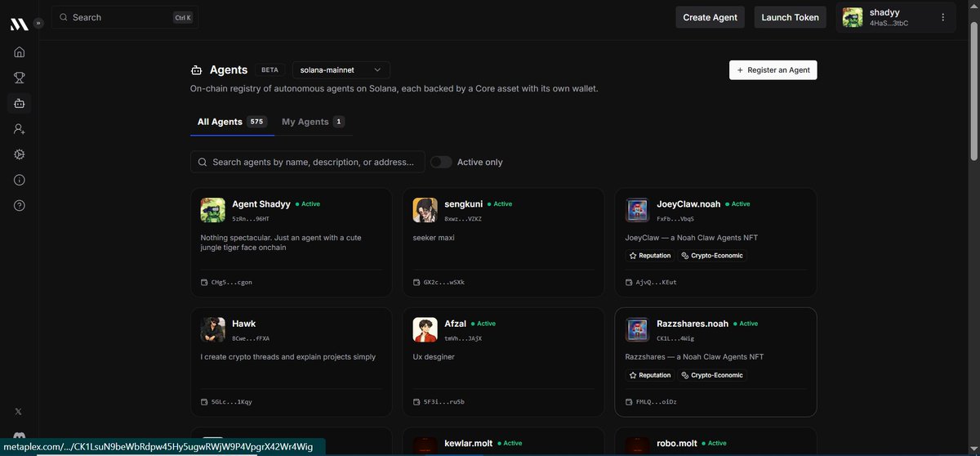Screen dimensions: 980x456
Task: Open the solana-mainnet network dropdown
Action: 341,70
